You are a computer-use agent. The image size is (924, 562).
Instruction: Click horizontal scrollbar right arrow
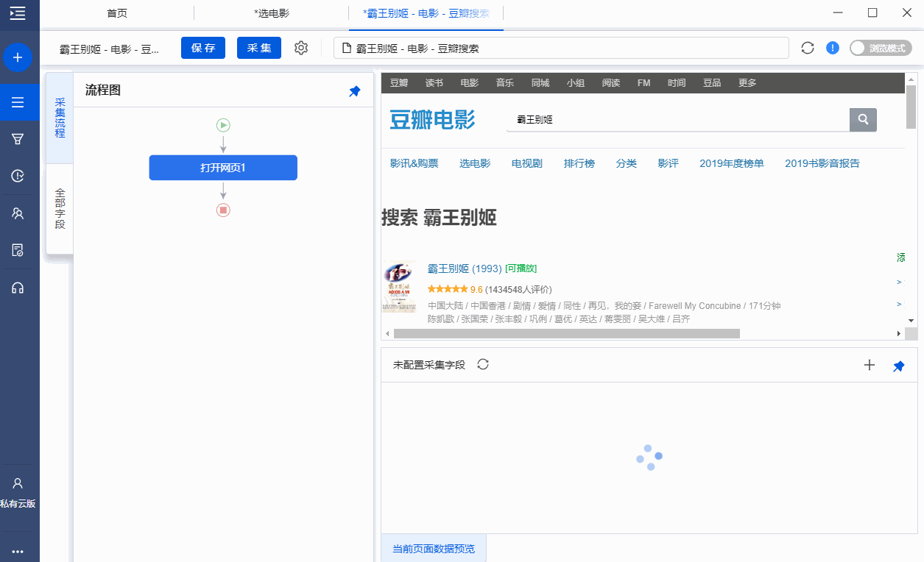899,333
